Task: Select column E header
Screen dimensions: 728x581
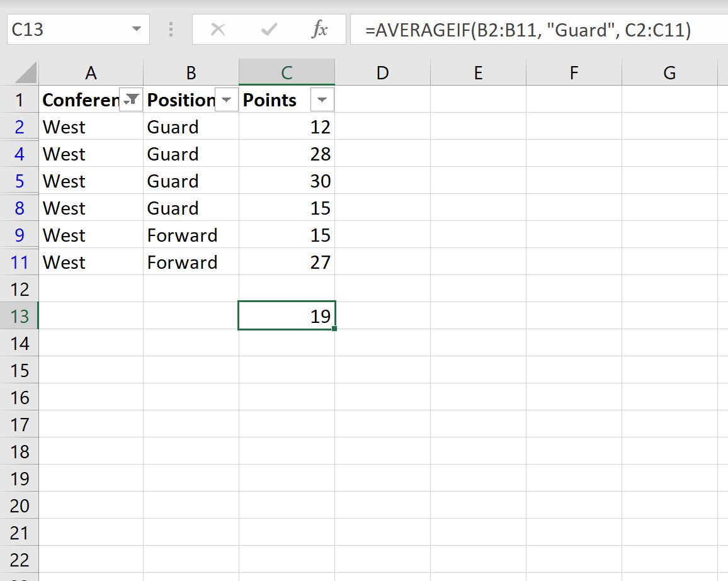Action: [x=478, y=72]
